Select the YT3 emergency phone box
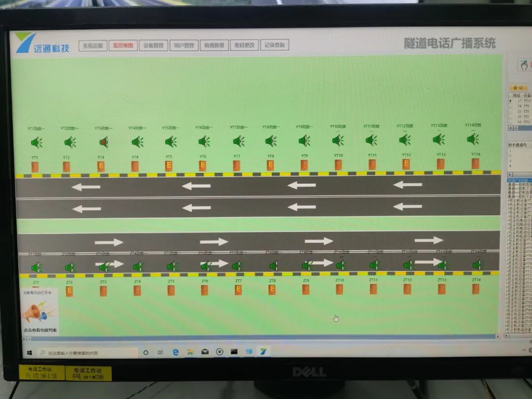The image size is (532, 399). (x=101, y=166)
